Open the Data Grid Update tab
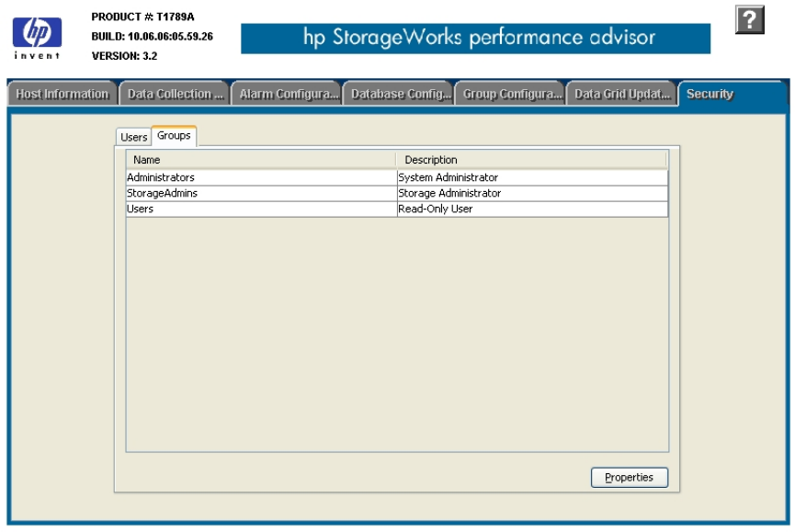This screenshot has width=795, height=532. tap(621, 94)
